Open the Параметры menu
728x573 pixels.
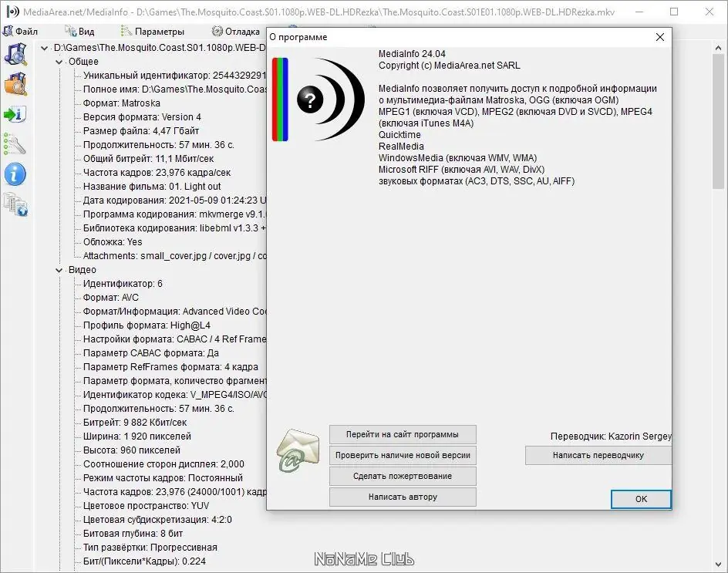[153, 31]
